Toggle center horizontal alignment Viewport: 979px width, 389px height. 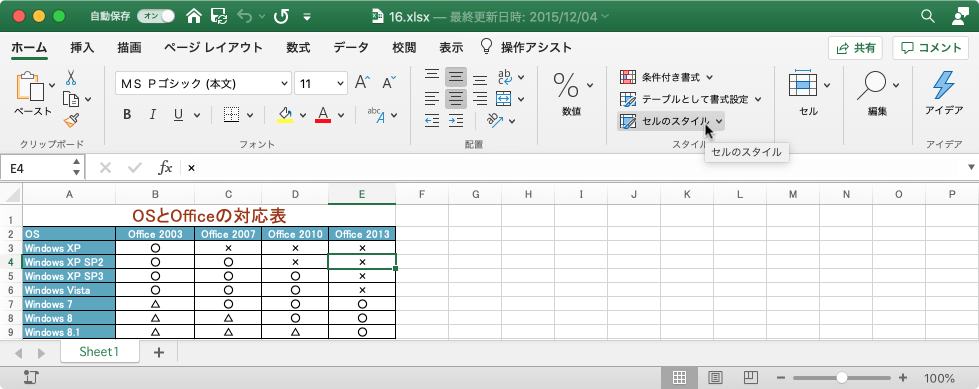(x=456, y=99)
